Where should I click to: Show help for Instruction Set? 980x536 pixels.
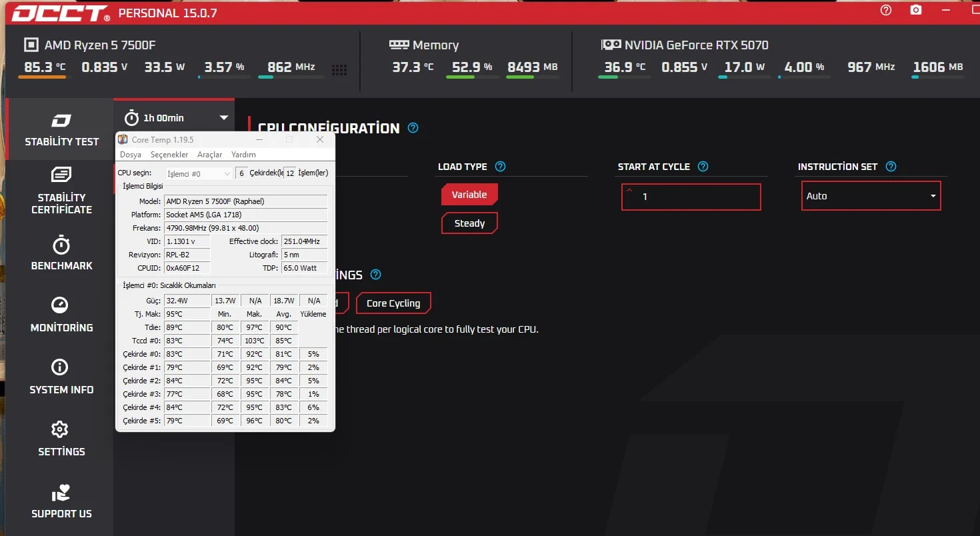point(891,167)
